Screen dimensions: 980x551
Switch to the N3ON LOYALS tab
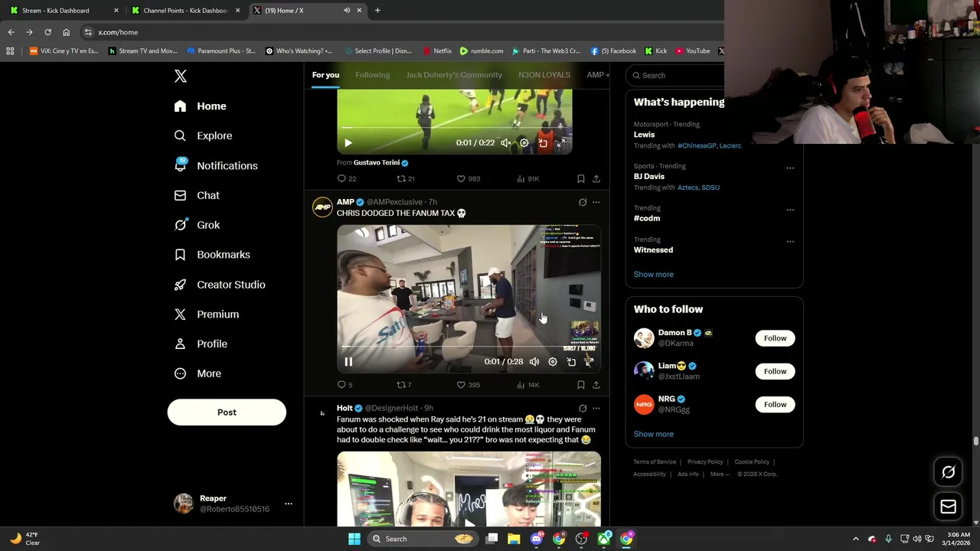click(x=544, y=75)
